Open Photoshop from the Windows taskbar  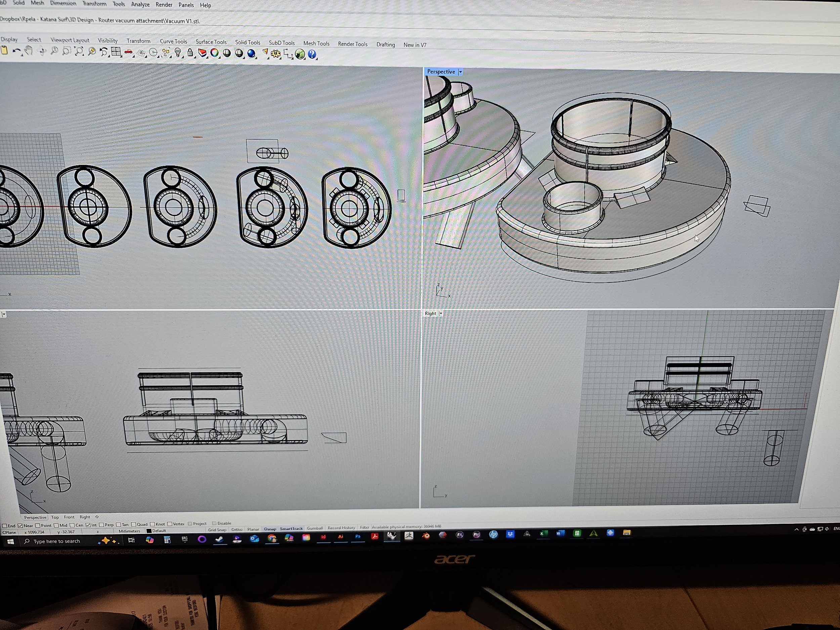click(358, 537)
